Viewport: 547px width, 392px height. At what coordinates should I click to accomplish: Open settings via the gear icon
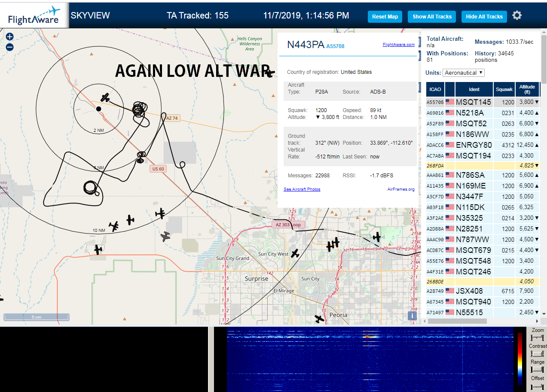[x=517, y=15]
